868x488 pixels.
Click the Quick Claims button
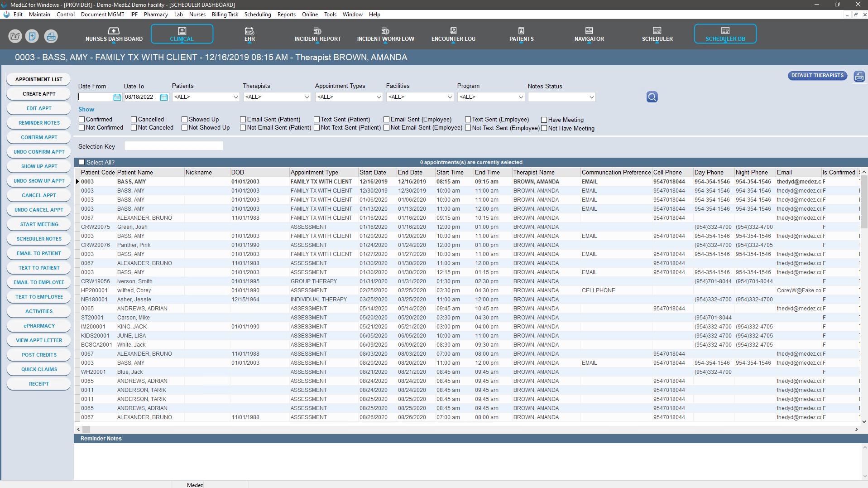(x=39, y=369)
